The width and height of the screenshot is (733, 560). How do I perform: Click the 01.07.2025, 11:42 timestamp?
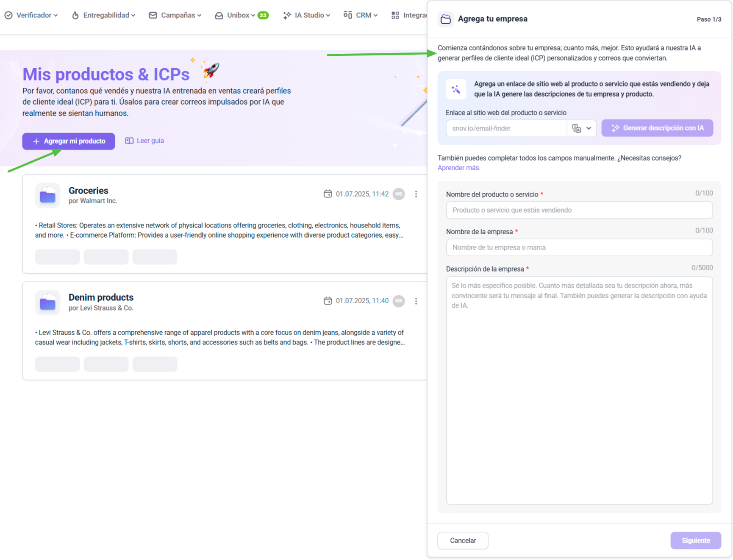pos(362,194)
